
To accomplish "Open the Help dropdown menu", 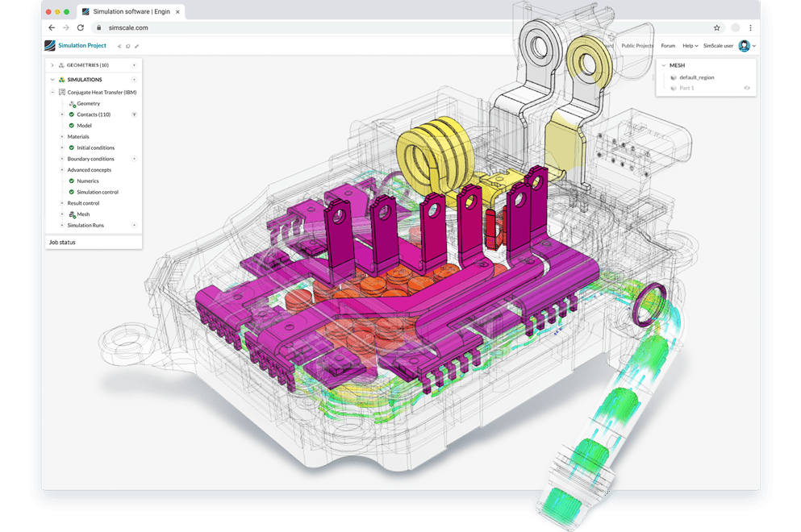I will tap(689, 46).
